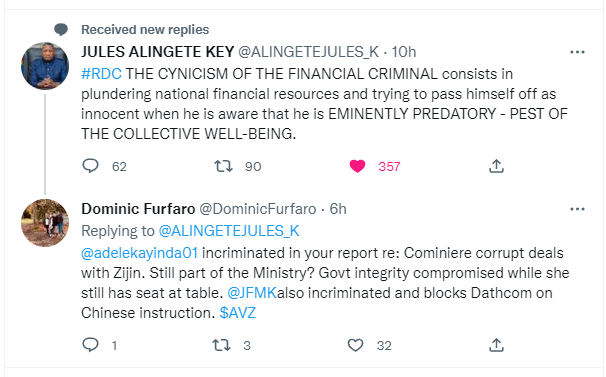This screenshot has height=377, width=606.
Task: Reply to Dominic Furfaro's tweet
Action: tap(91, 345)
